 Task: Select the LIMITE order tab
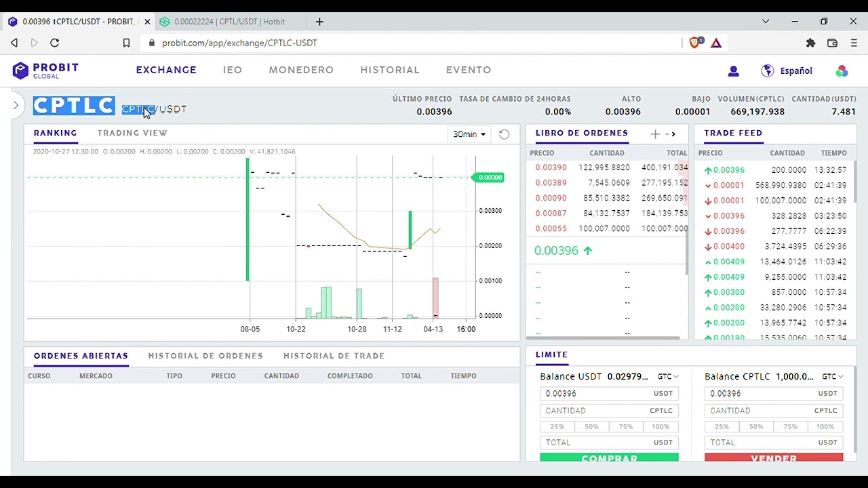coord(551,354)
